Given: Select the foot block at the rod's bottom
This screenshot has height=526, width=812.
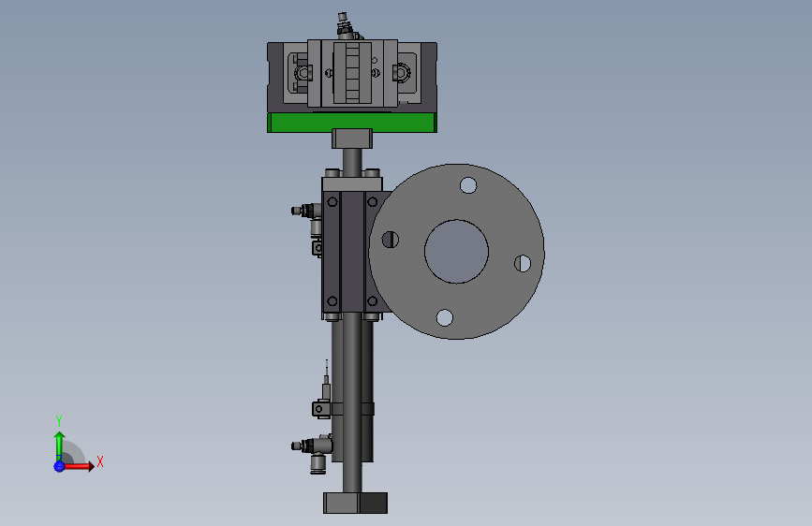Looking at the screenshot, I should click(x=355, y=503).
